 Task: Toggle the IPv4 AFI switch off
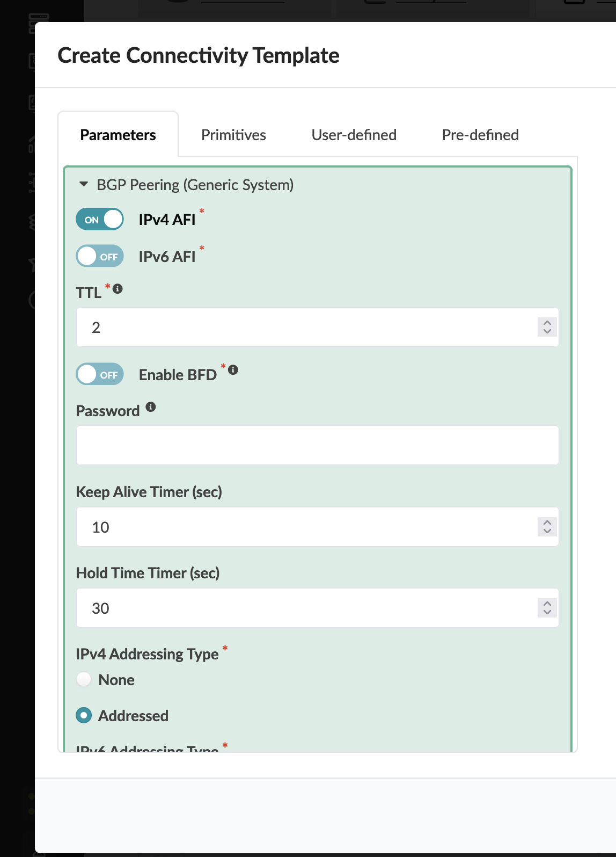[100, 220]
